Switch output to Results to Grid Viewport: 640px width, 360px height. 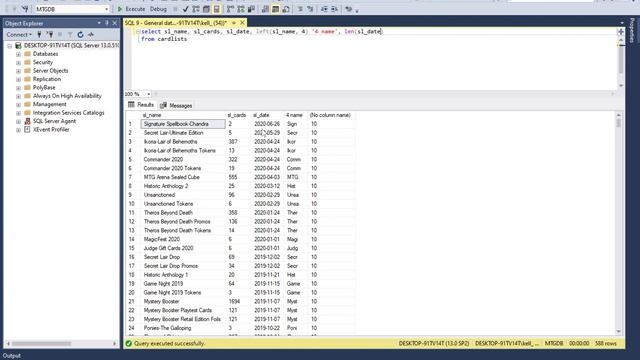point(276,9)
